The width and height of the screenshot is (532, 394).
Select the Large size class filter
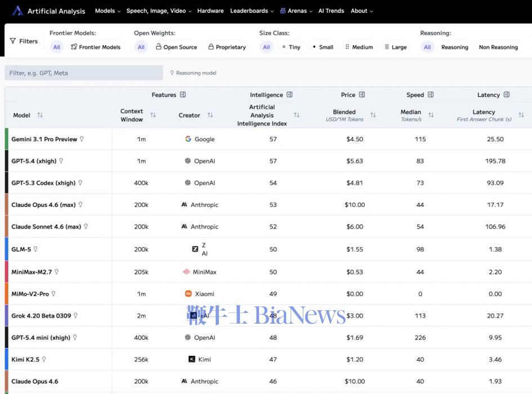coord(395,47)
